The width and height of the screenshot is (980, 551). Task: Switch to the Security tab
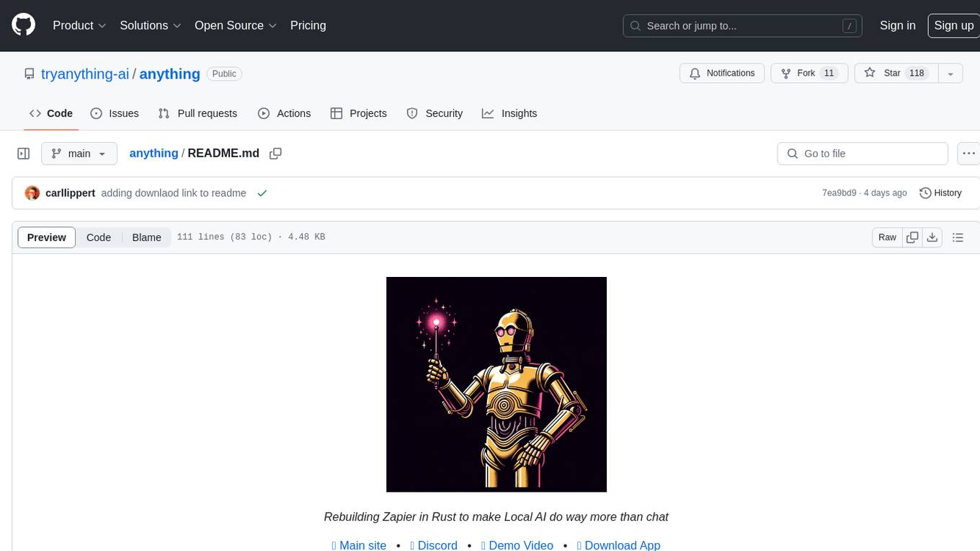[x=435, y=113]
